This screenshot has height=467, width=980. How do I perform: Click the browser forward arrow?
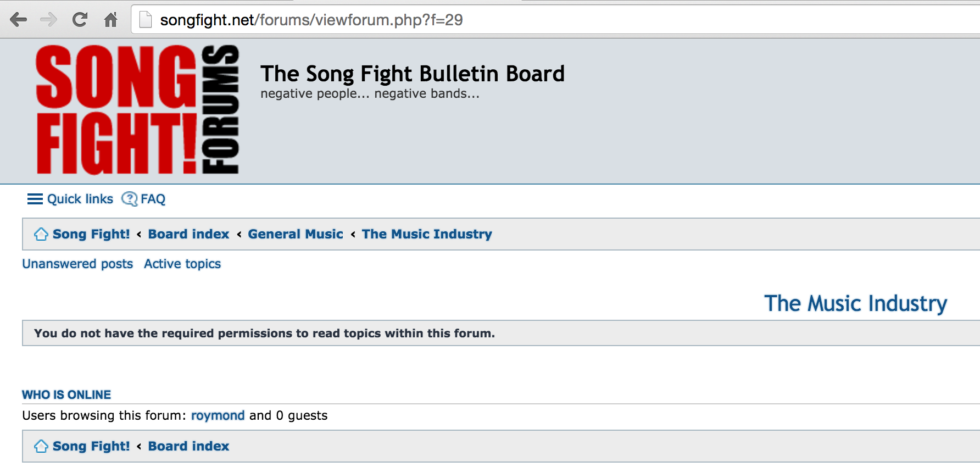coord(49,20)
